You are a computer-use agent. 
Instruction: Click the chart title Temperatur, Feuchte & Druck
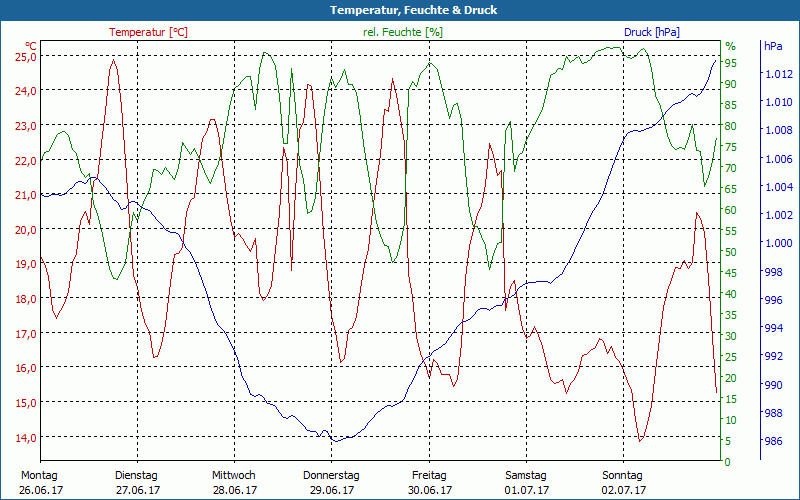point(400,10)
